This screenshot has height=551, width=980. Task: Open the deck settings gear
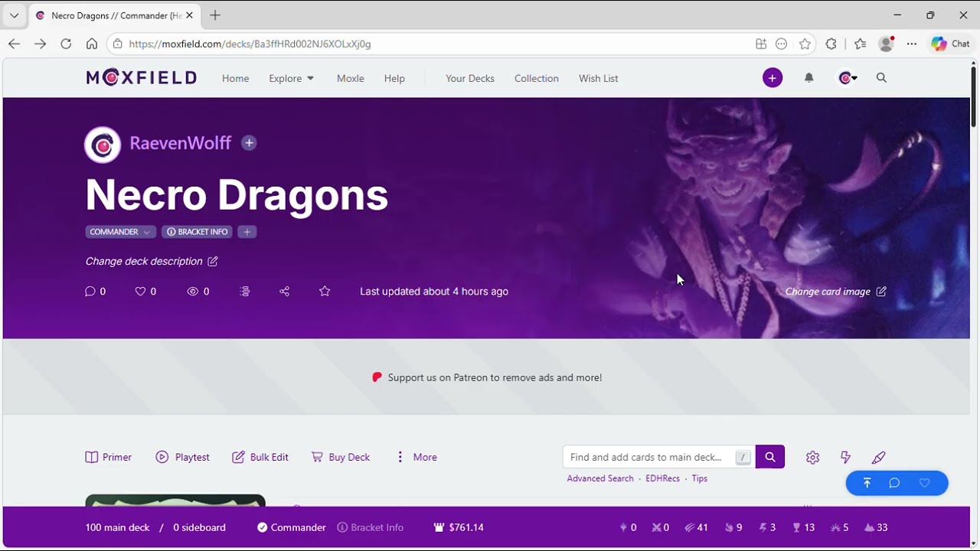[x=812, y=457]
